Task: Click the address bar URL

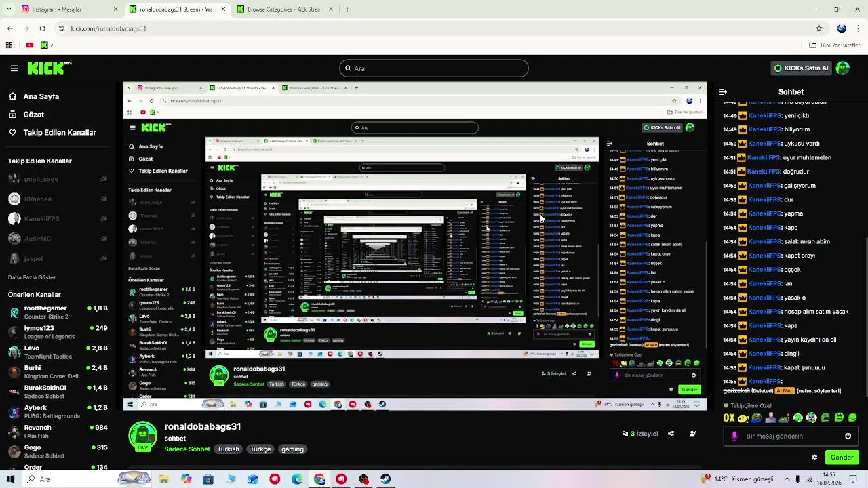Action: click(x=108, y=28)
